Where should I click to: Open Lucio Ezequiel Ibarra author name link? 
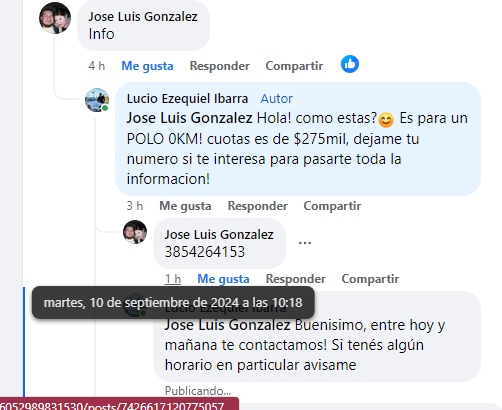pyautogui.click(x=187, y=99)
